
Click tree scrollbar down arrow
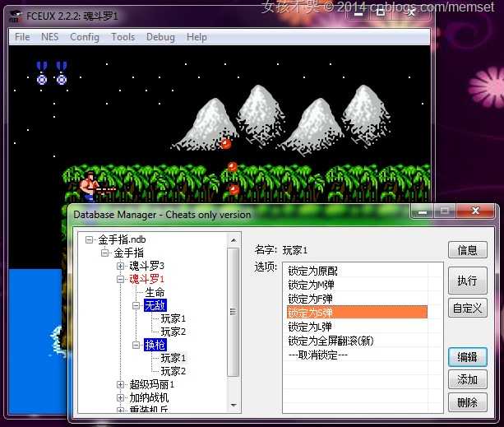pyautogui.click(x=234, y=405)
